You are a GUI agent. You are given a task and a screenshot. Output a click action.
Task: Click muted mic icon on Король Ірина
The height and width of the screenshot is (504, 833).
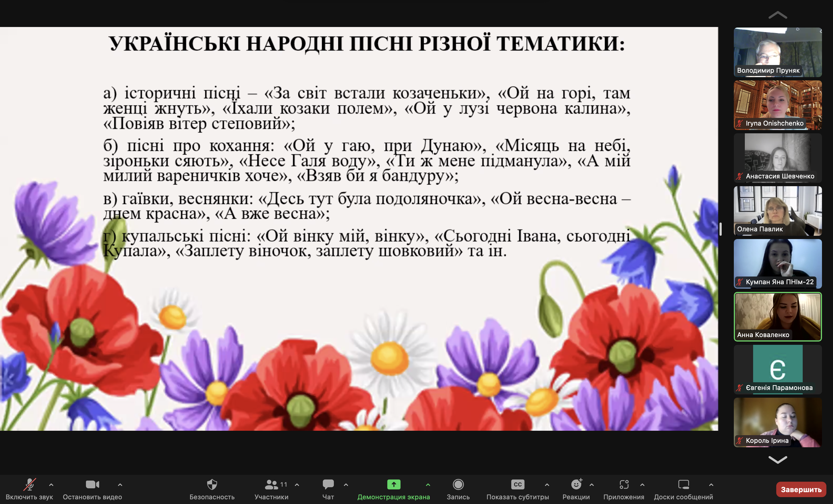740,440
